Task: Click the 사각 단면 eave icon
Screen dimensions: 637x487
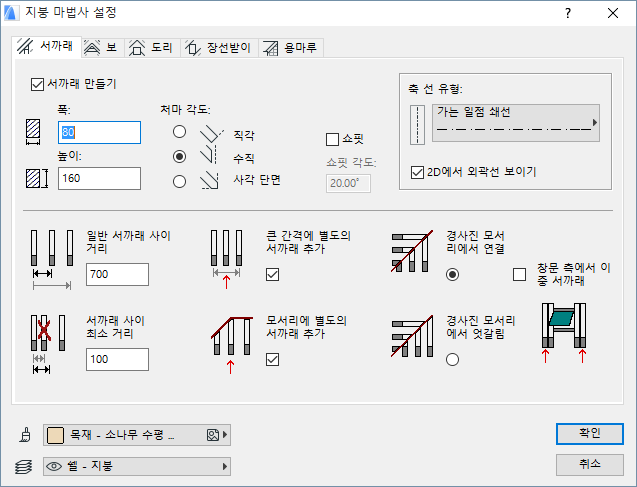Action: tap(210, 181)
